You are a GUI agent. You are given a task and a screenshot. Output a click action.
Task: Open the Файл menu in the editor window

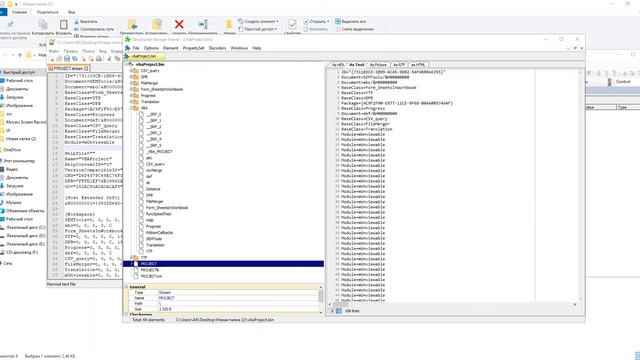coord(54,51)
